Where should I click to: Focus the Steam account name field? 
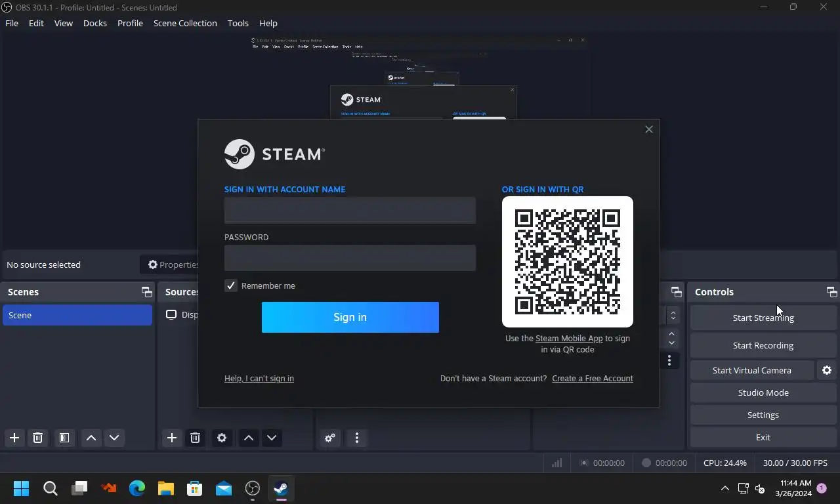point(350,210)
